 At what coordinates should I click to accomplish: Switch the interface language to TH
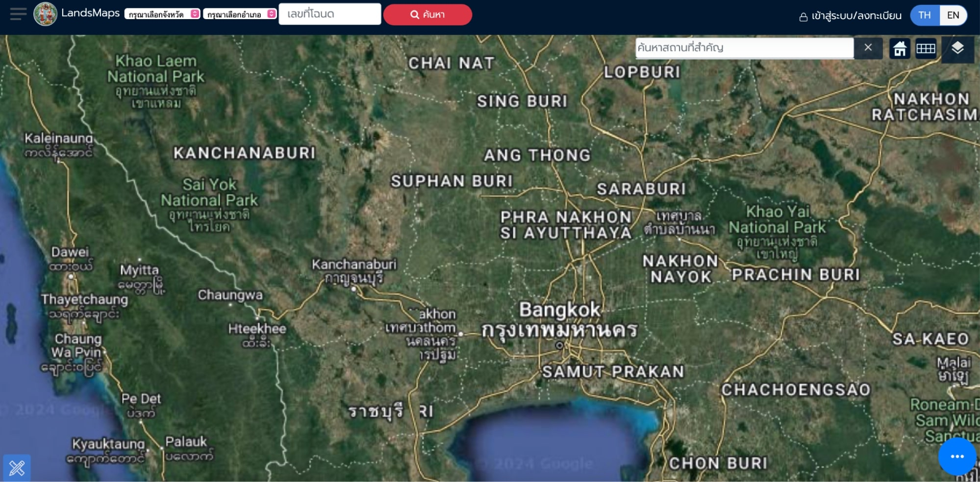[x=924, y=15]
